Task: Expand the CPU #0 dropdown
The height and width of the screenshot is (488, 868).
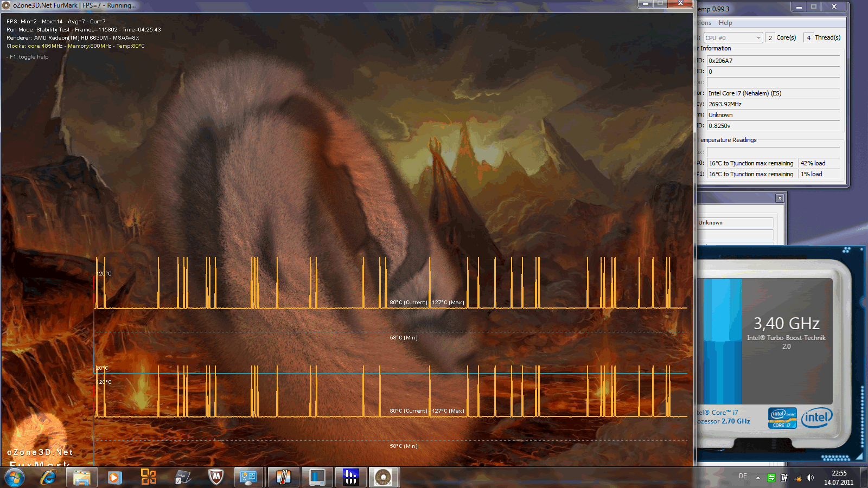Action: point(733,37)
